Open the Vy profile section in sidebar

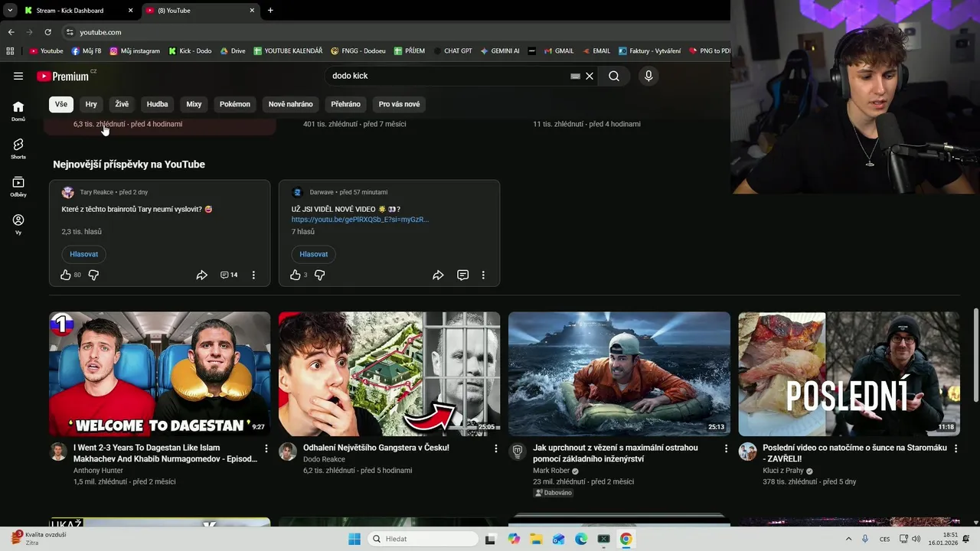point(18,223)
